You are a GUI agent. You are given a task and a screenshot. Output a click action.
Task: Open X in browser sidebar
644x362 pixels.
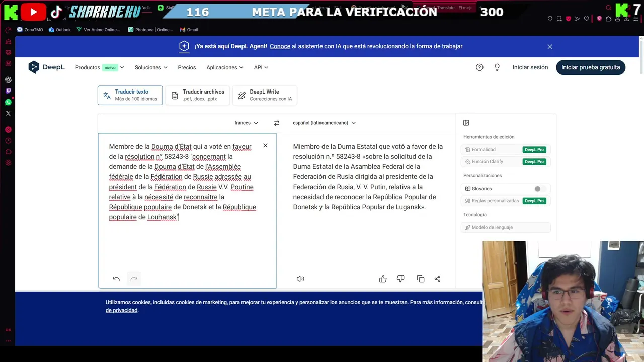8,113
